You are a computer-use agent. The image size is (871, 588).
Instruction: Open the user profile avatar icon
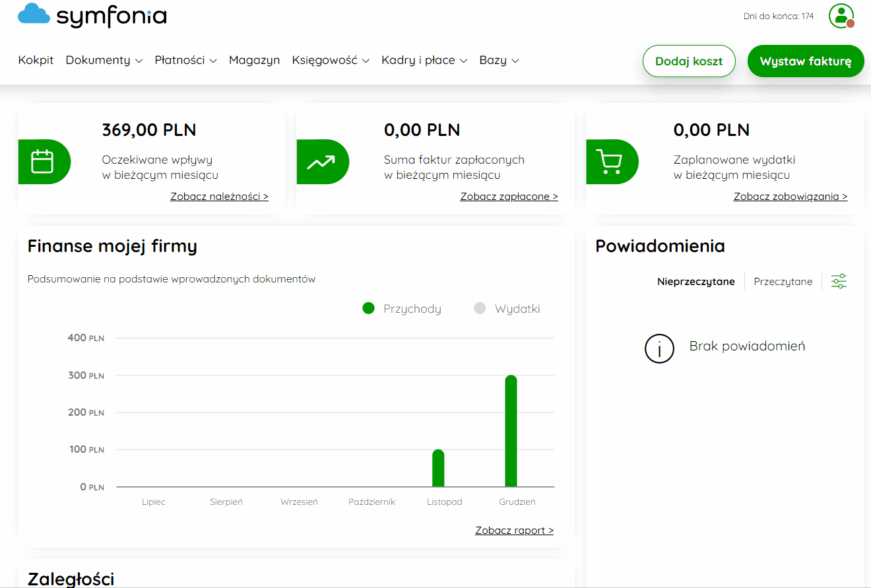click(x=841, y=16)
